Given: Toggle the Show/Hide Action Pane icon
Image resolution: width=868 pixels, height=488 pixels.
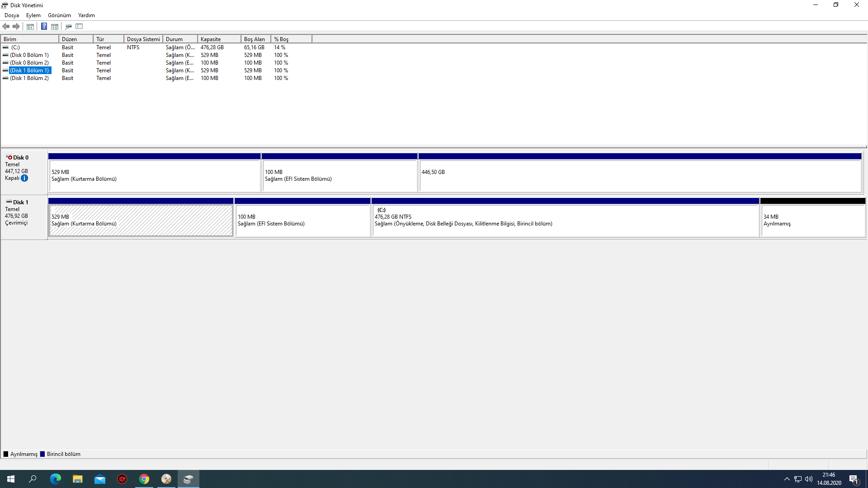Looking at the screenshot, I should [x=55, y=27].
